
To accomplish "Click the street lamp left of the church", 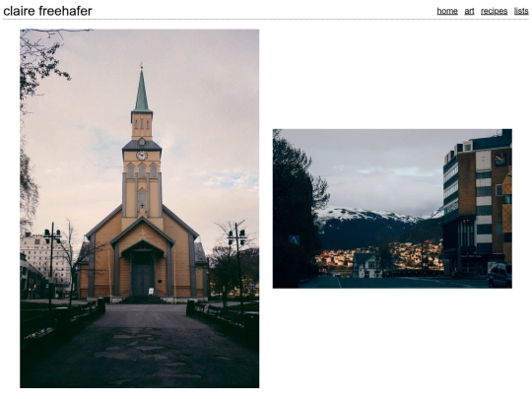I will 52,261.
